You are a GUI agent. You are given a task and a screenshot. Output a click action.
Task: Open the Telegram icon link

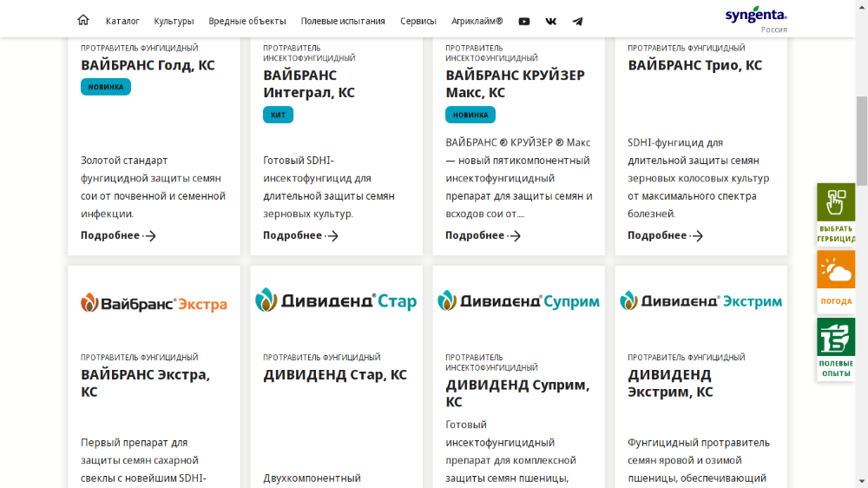click(x=577, y=21)
